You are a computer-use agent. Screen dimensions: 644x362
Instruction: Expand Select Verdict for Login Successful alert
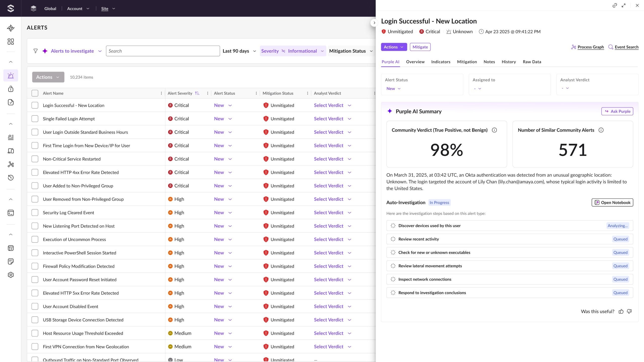[x=332, y=105]
